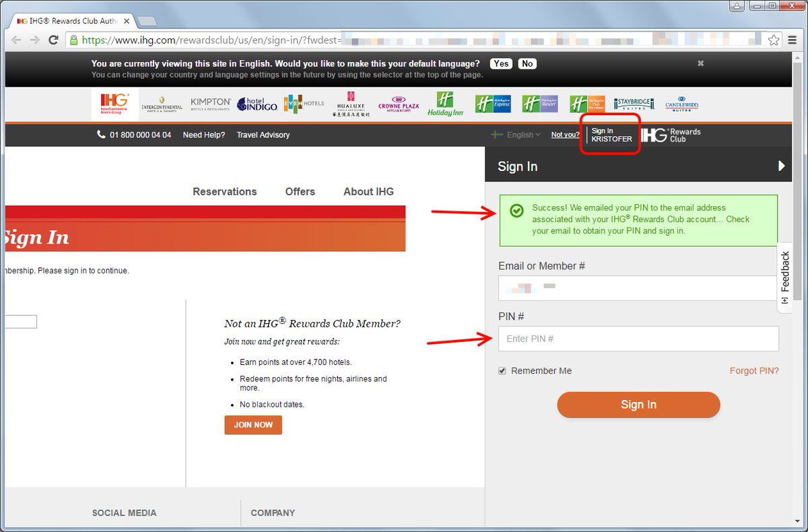Viewport: 808px width, 532px height.
Task: Open the Candlewood Suites brand logo
Action: 681,104
